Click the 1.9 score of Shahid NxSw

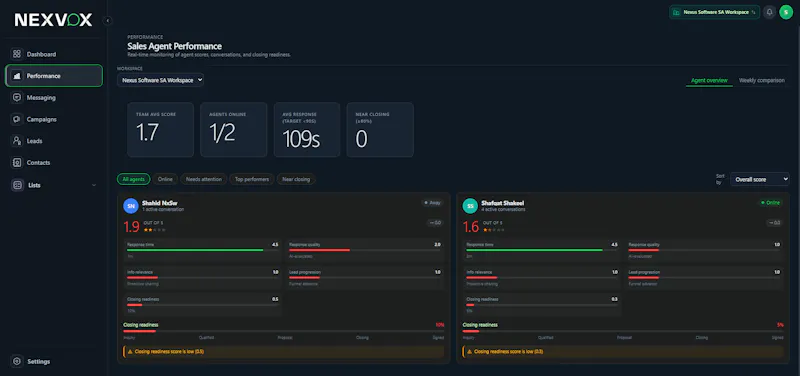tap(131, 227)
